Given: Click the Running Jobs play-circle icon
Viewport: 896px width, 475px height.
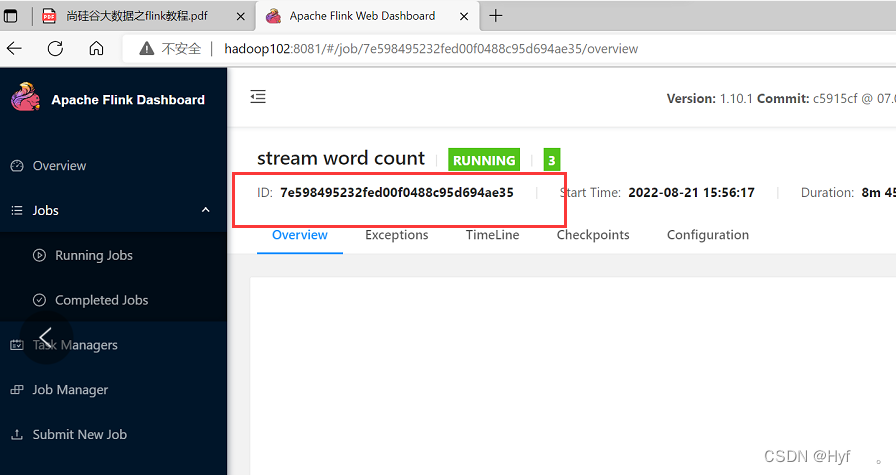Looking at the screenshot, I should tap(39, 255).
